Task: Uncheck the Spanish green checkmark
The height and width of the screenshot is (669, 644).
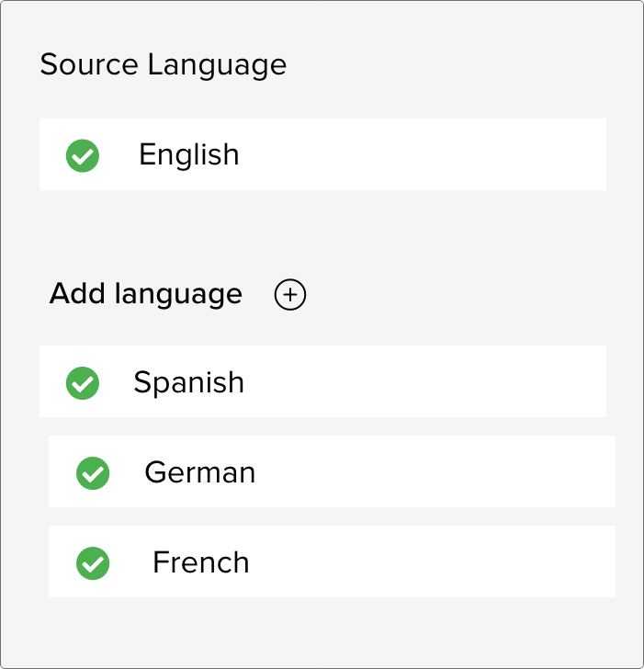Action: tap(83, 382)
